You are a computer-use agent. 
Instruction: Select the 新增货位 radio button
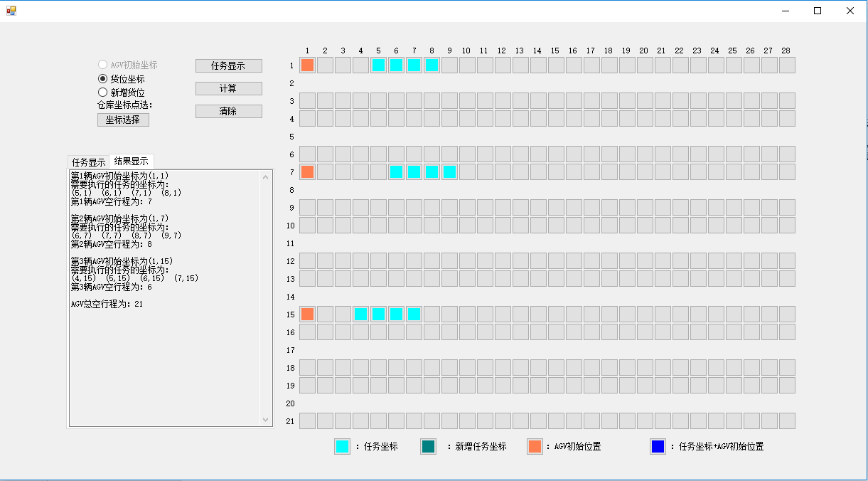(x=122, y=92)
